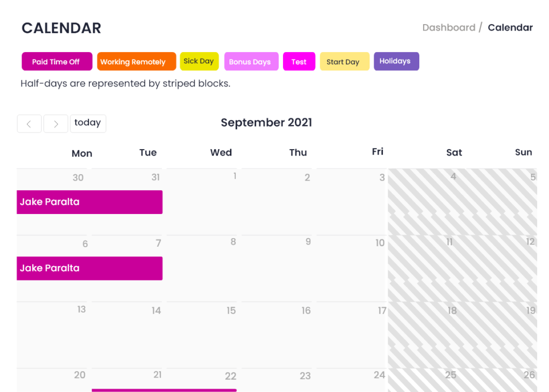Viewport: 549px width, 392px height.
Task: Click the previous month arrow
Action: (x=29, y=123)
